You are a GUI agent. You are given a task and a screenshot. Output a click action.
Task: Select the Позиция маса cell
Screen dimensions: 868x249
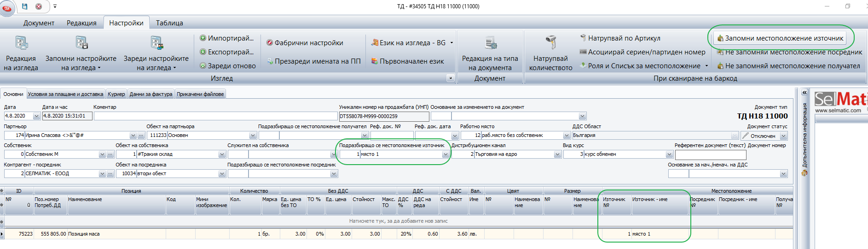tap(116, 234)
